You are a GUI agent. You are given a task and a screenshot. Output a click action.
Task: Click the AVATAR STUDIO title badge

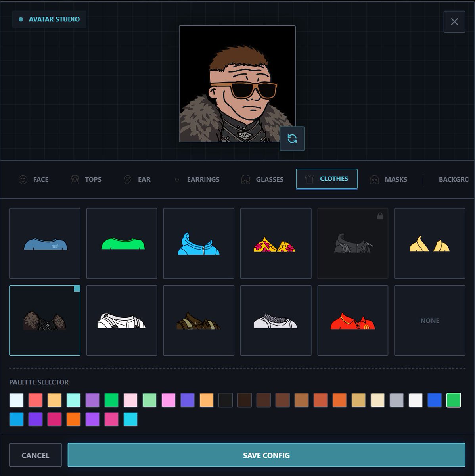point(49,19)
